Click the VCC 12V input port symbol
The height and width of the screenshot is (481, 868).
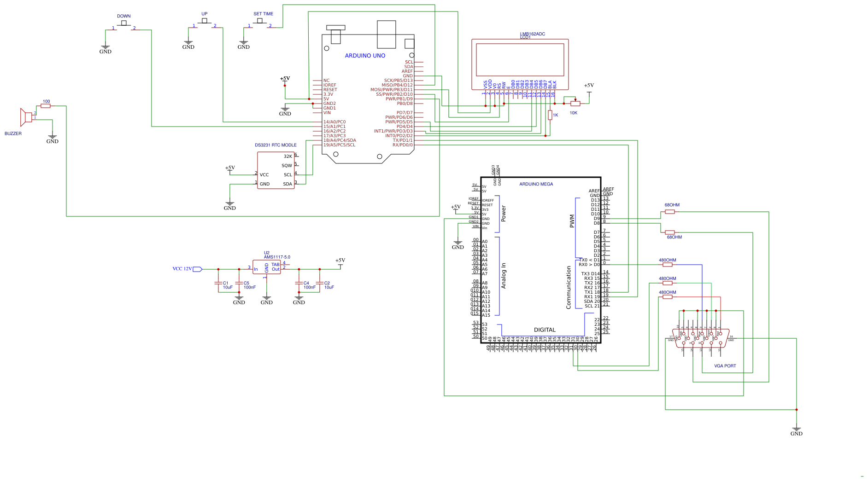pos(198,269)
